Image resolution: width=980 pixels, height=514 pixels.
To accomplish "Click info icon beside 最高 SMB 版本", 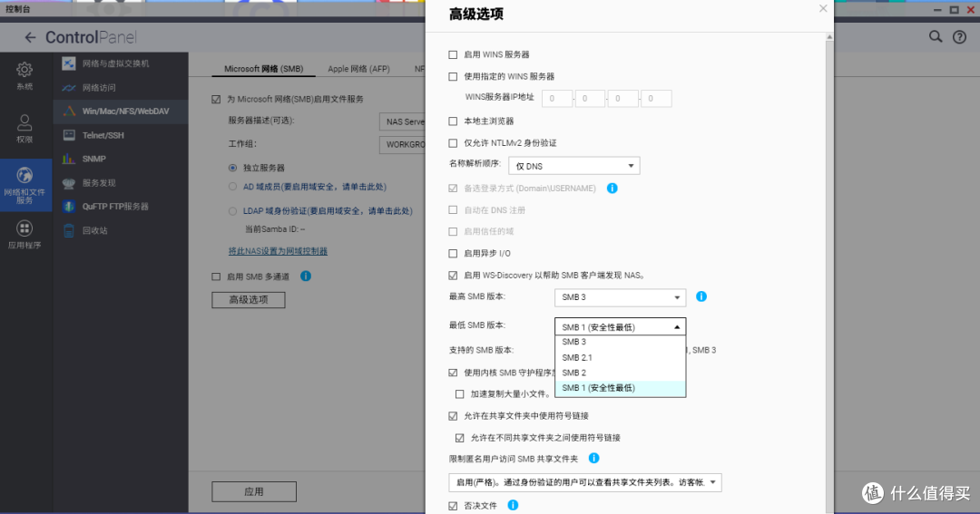I will tap(701, 296).
